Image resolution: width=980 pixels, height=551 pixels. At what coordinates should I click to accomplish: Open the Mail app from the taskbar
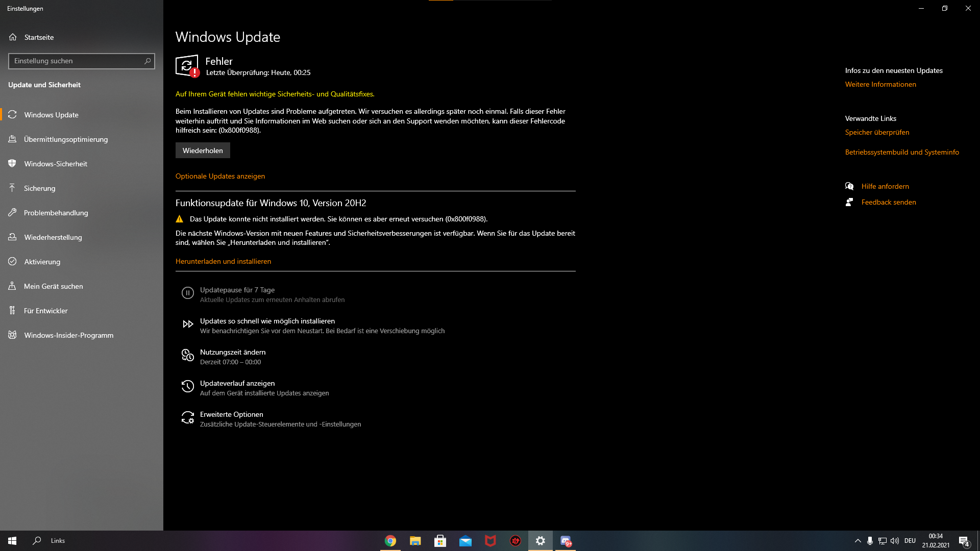465,541
